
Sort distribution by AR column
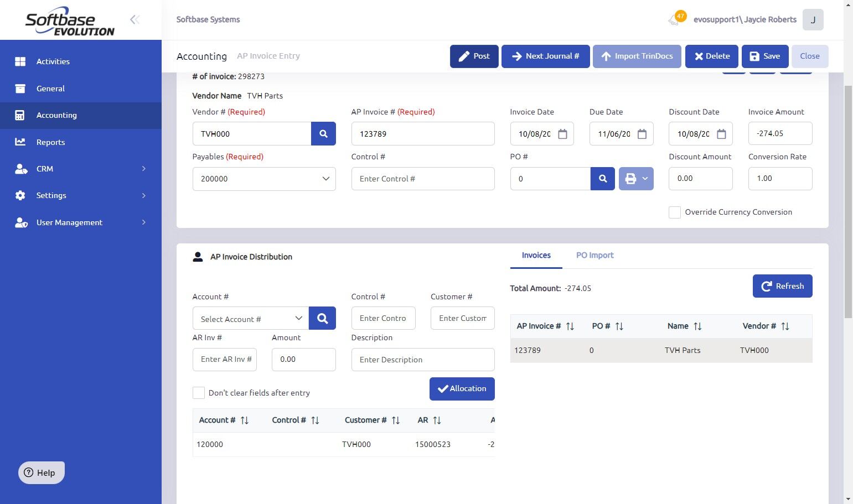point(437,420)
